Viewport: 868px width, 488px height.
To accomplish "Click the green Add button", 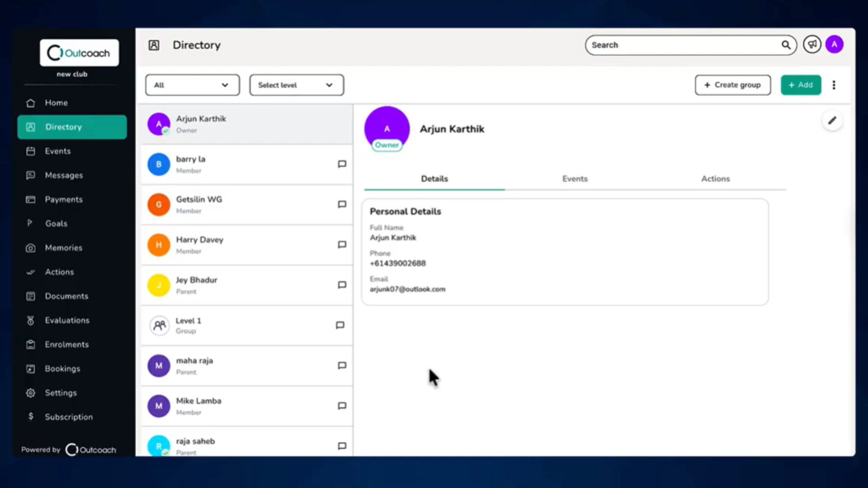I will click(x=801, y=85).
